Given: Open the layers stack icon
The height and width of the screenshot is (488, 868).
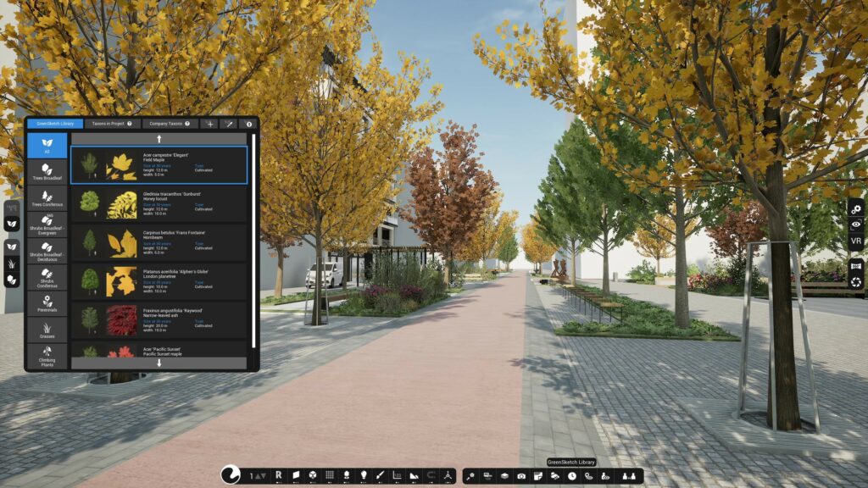Looking at the screenshot, I should tap(504, 476).
